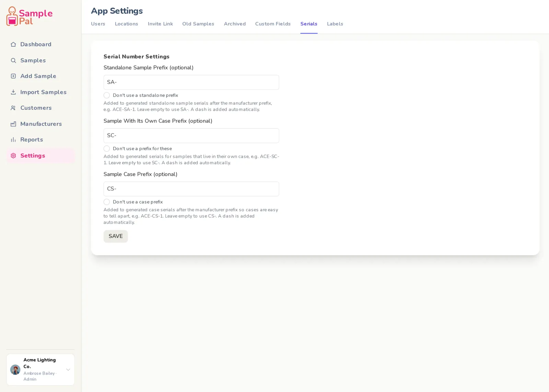Viewport: 549px width, 392px height.
Task: Toggle "Don't use a prefix for these"
Action: click(x=107, y=149)
